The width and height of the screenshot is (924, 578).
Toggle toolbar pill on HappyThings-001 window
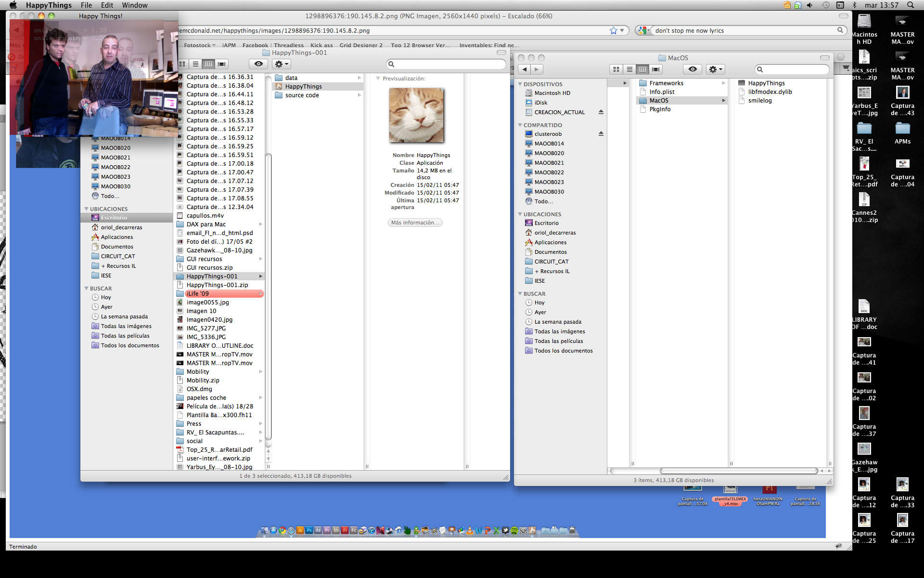point(501,53)
